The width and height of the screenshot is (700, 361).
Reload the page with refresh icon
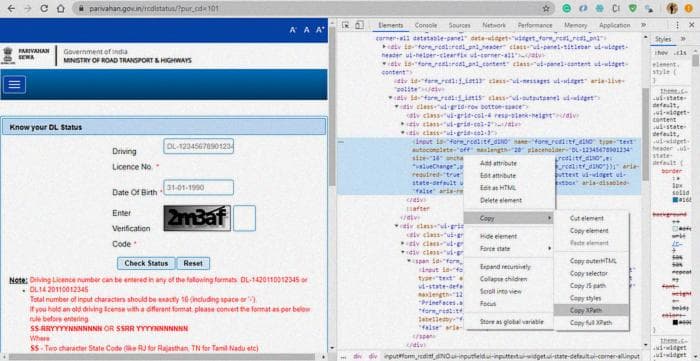pyautogui.click(x=44, y=8)
